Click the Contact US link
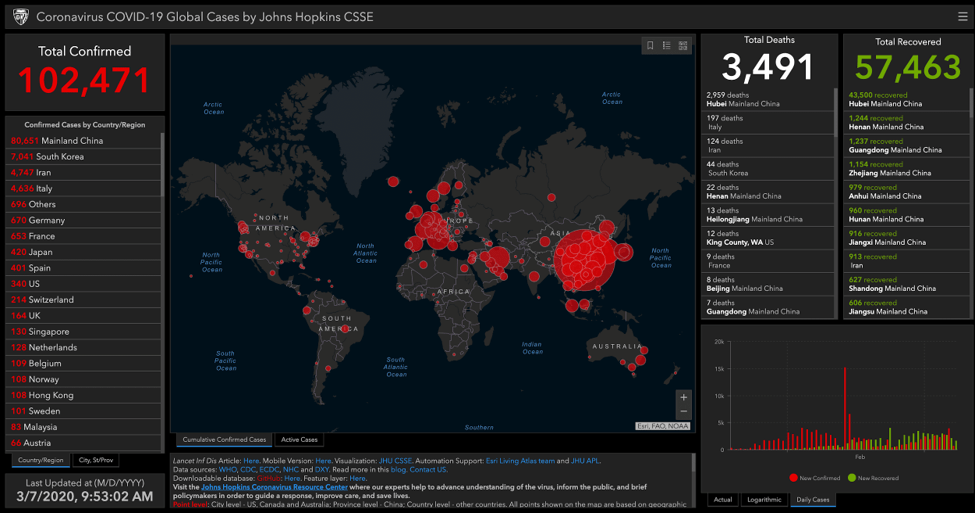The width and height of the screenshot is (975, 513). pyautogui.click(x=427, y=469)
